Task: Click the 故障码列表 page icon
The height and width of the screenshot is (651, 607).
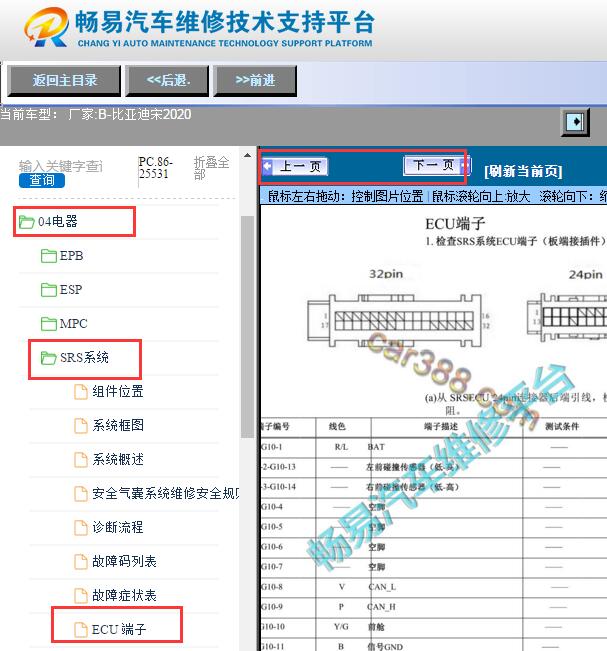Action: 81,562
